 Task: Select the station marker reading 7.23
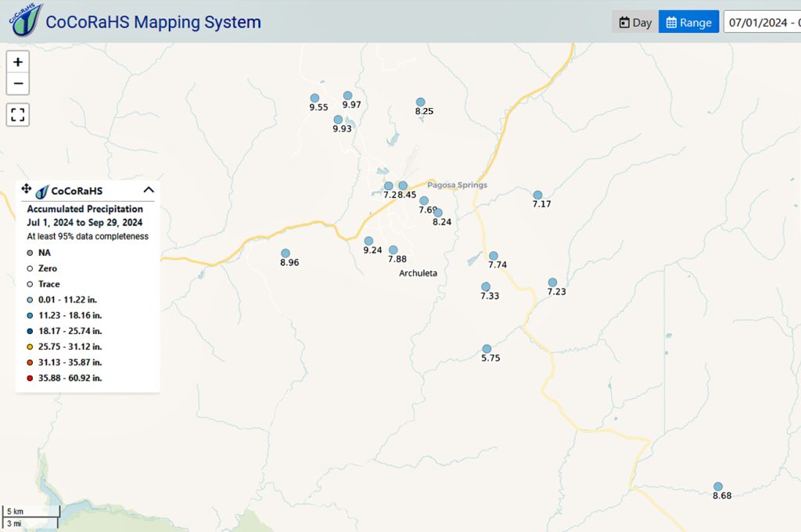pos(552,282)
